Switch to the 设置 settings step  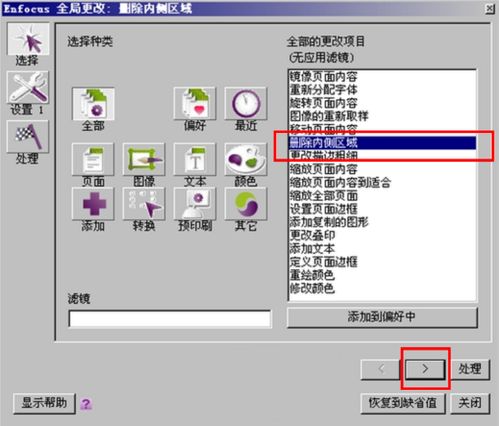click(28, 87)
